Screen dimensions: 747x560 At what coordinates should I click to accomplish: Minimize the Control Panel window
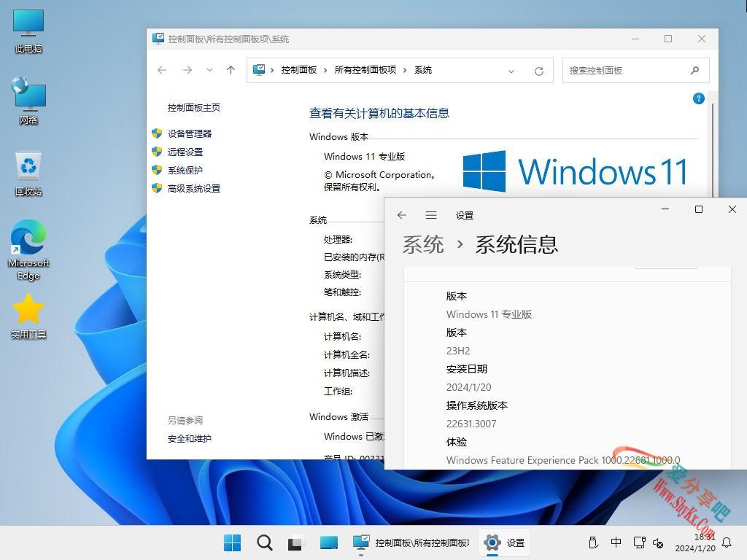[635, 39]
